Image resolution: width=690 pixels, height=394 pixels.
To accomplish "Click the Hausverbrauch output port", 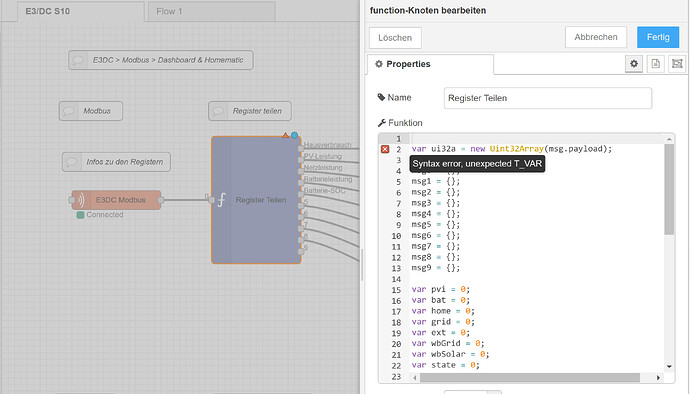I will tap(301, 149).
